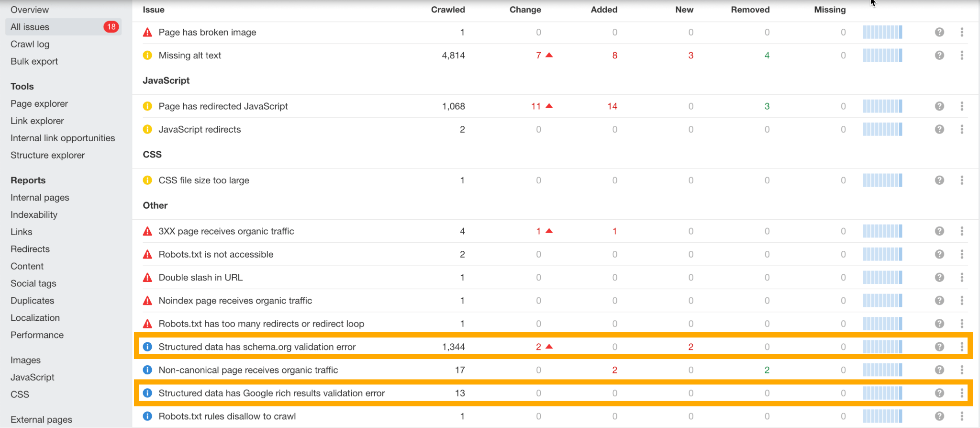
Task: Click yellow notice icon beside JavaScript redirects
Action: pos(147,129)
